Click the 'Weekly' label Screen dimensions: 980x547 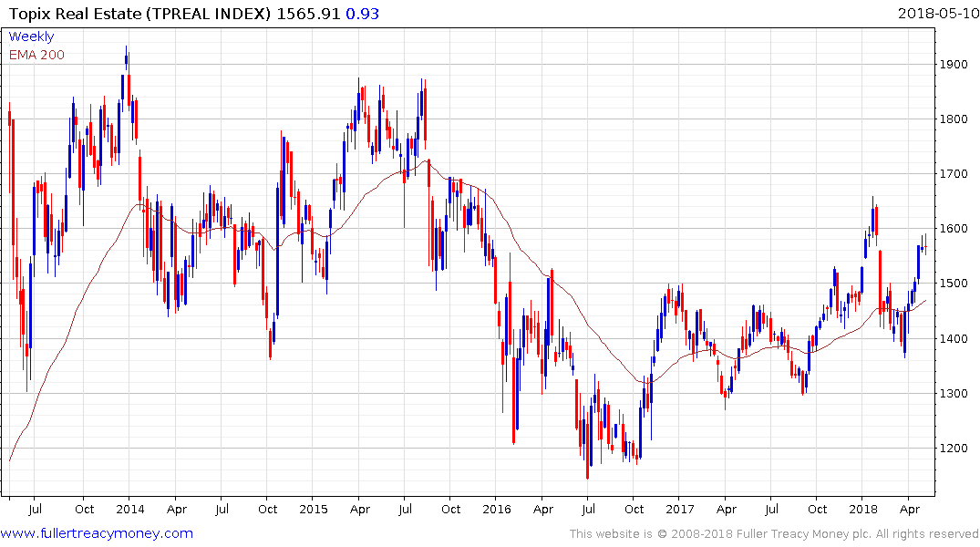(x=31, y=36)
